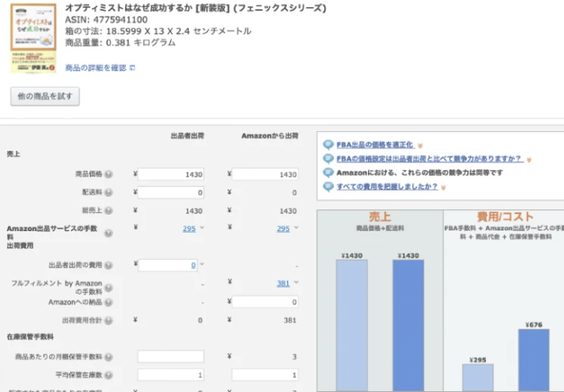Click 平均保管在庫数 input under Amazonから出荷
This screenshot has height=392, width=564.
tap(265, 375)
